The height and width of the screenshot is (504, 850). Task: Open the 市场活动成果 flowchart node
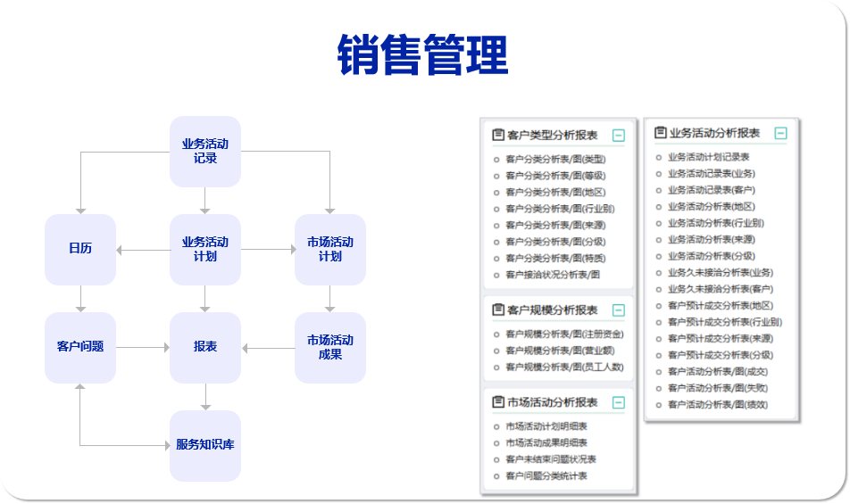click(330, 347)
